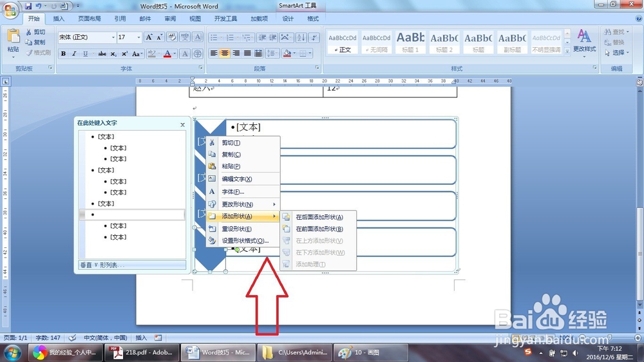Screen dimensions: 644x362
Task: Toggle Superscript formatting
Action: click(124, 53)
